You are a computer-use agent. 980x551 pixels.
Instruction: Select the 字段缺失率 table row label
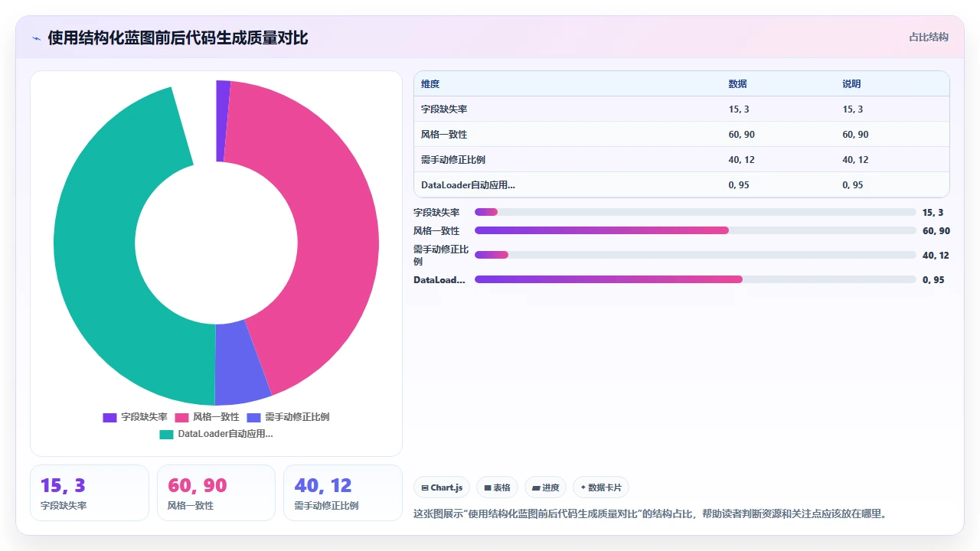click(444, 109)
